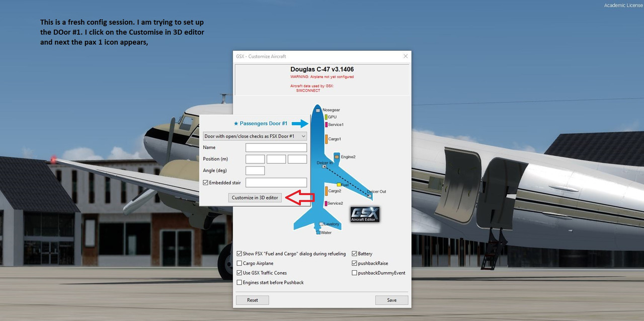Select the green GPU marker

click(326, 117)
